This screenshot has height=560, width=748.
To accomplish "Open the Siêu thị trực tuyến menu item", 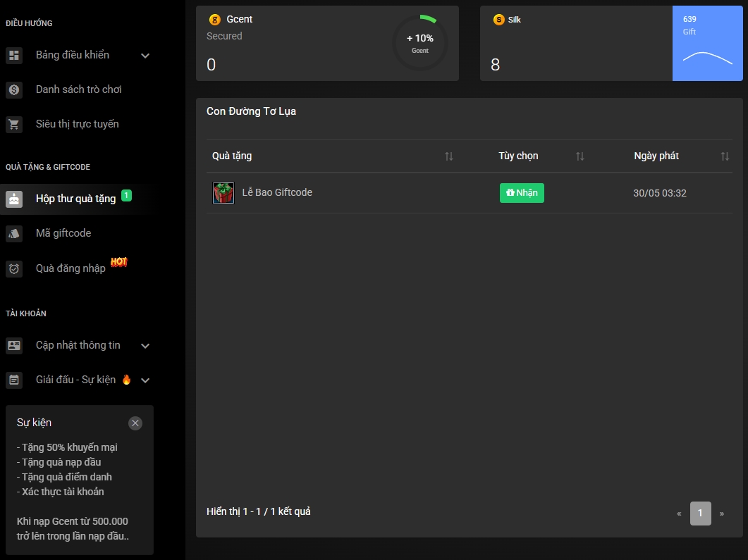I will 77,124.
